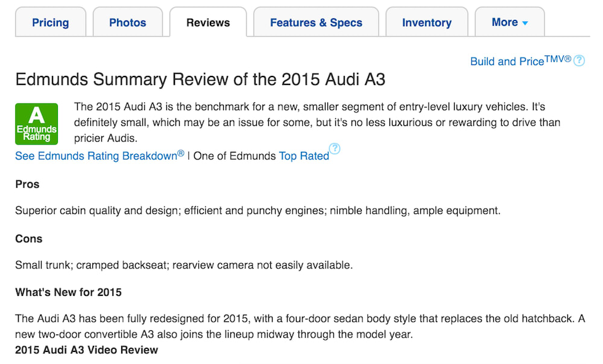The width and height of the screenshot is (603, 364).
Task: Open the Photos tab
Action: coord(128,22)
